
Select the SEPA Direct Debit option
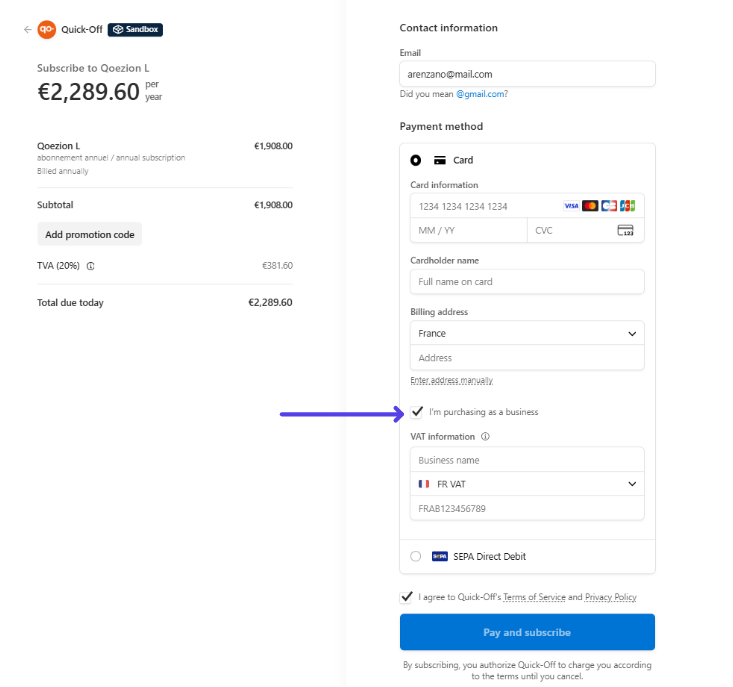pos(416,557)
